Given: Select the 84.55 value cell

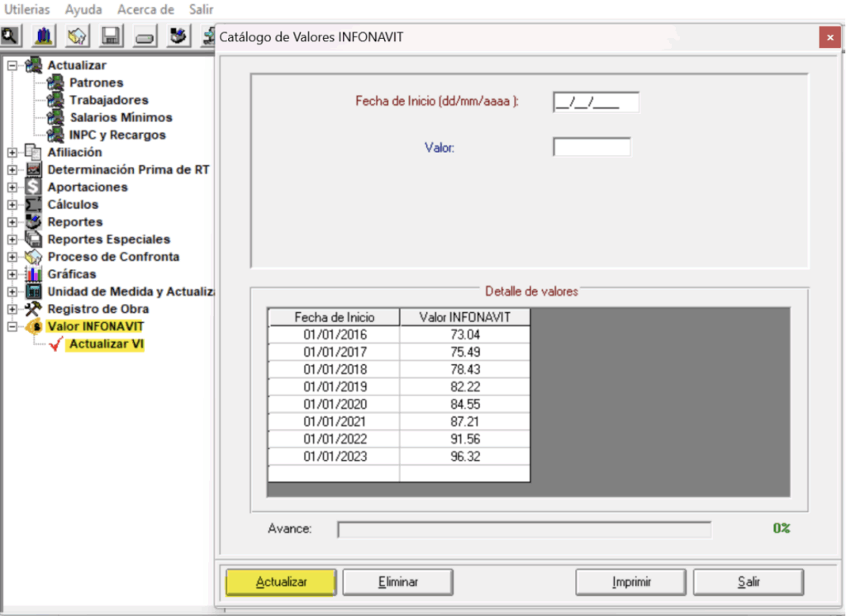Looking at the screenshot, I should (x=465, y=404).
